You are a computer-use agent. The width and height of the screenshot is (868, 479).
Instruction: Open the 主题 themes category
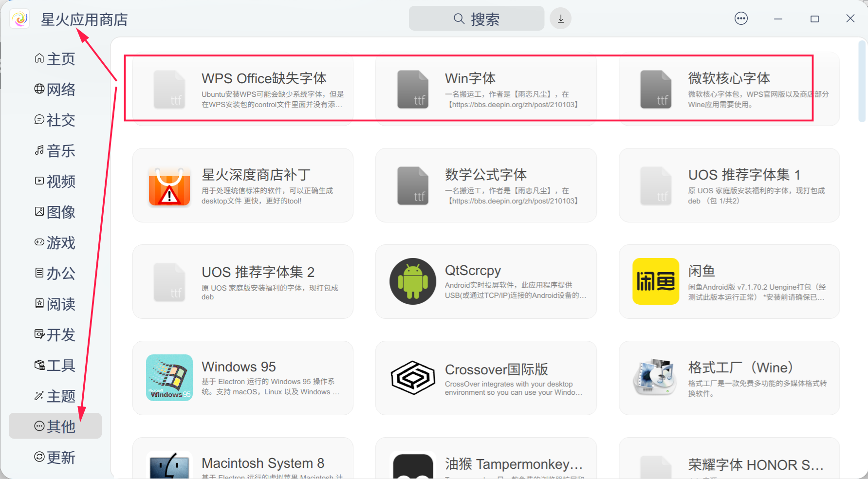pos(55,396)
